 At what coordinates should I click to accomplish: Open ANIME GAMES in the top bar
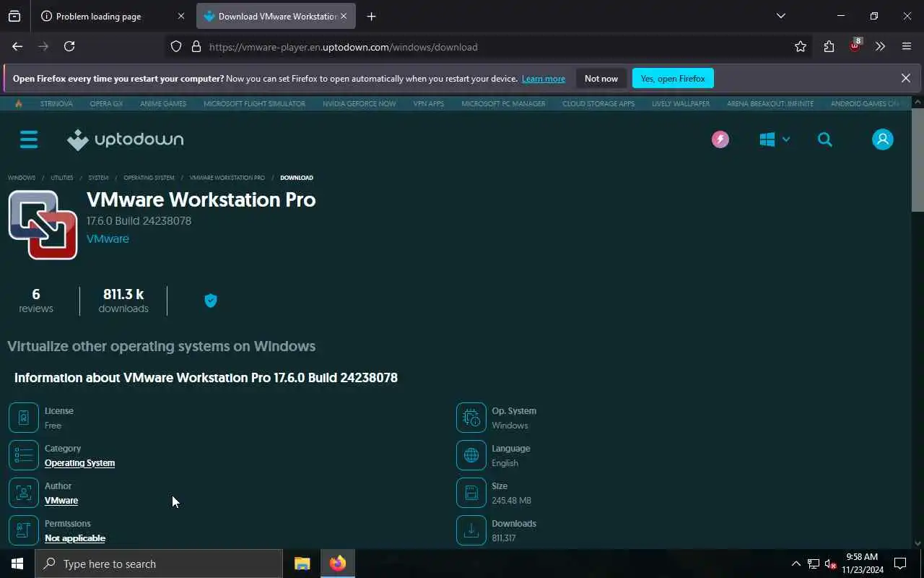(163, 104)
